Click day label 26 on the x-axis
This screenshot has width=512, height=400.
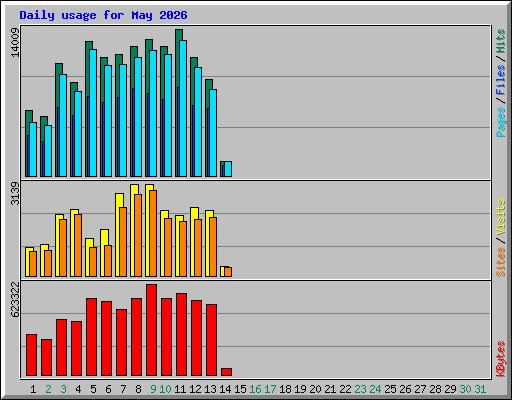point(405,389)
